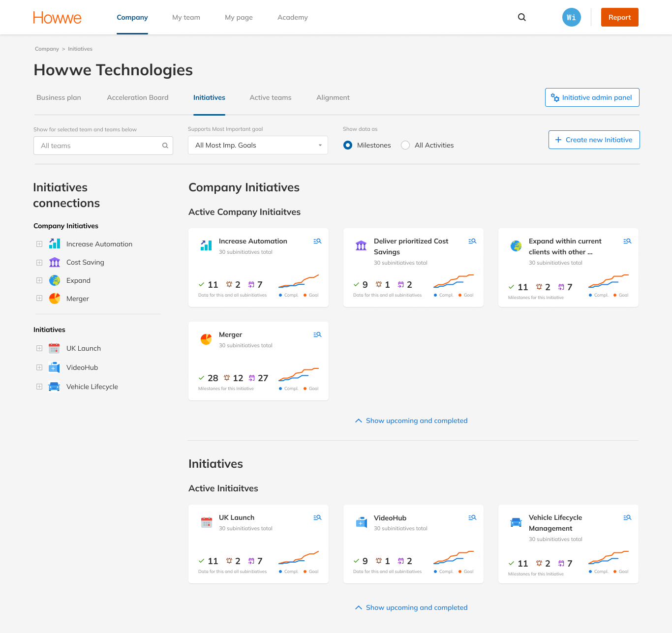This screenshot has height=633, width=672.
Task: Click the camera icon on VideoHub card
Action: tap(361, 522)
